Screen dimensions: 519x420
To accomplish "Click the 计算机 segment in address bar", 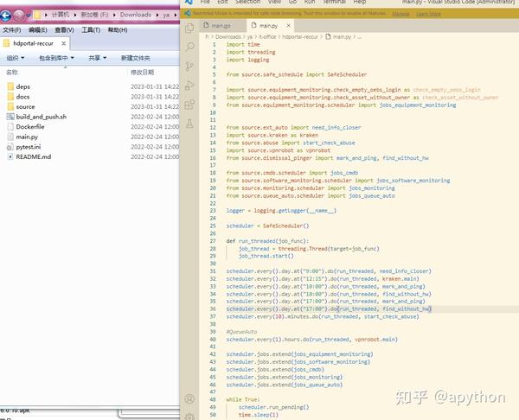I will [x=61, y=15].
